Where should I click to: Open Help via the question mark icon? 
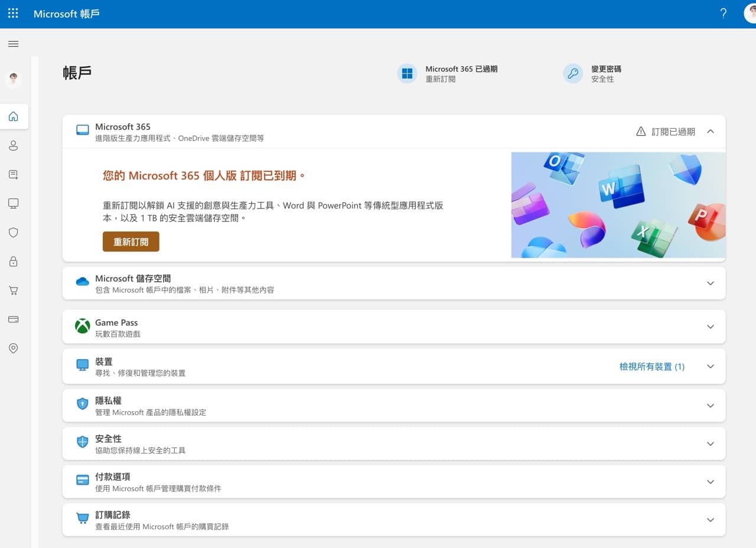(724, 13)
